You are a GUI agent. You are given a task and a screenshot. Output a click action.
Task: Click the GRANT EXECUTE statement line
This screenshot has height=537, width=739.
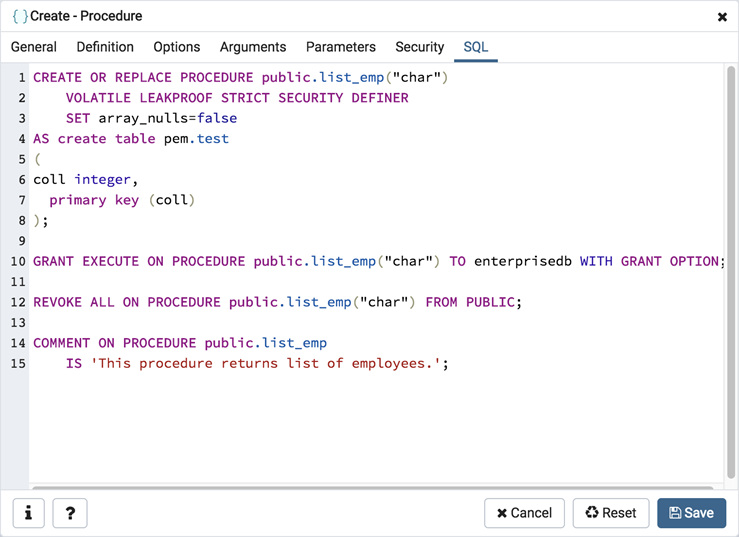pos(376,261)
